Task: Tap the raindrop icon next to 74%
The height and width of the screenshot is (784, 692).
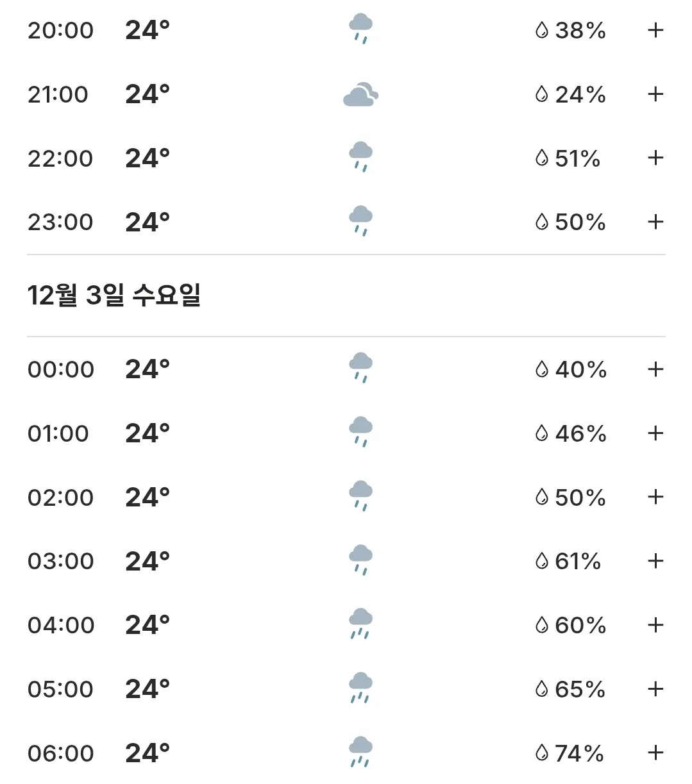Action: click(542, 753)
